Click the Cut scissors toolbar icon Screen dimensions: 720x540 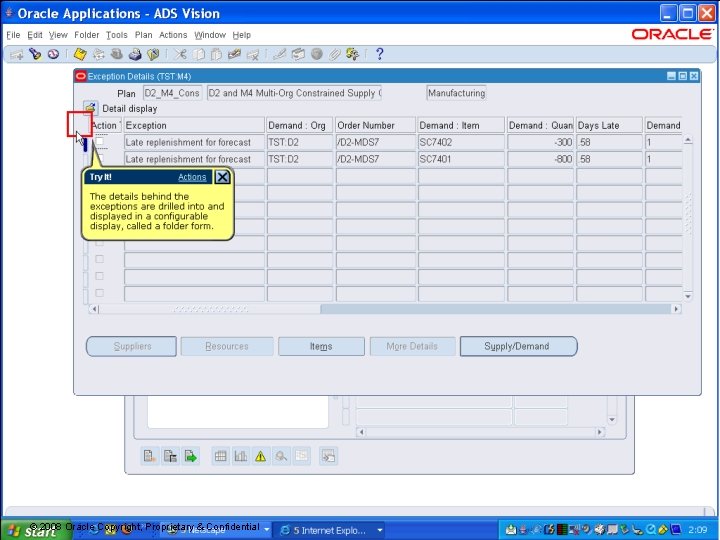pos(180,55)
